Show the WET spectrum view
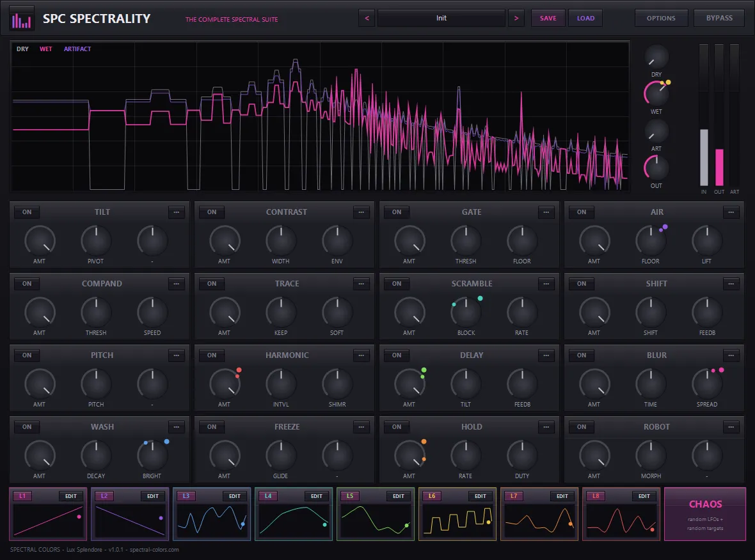This screenshot has height=560, width=755. point(45,49)
